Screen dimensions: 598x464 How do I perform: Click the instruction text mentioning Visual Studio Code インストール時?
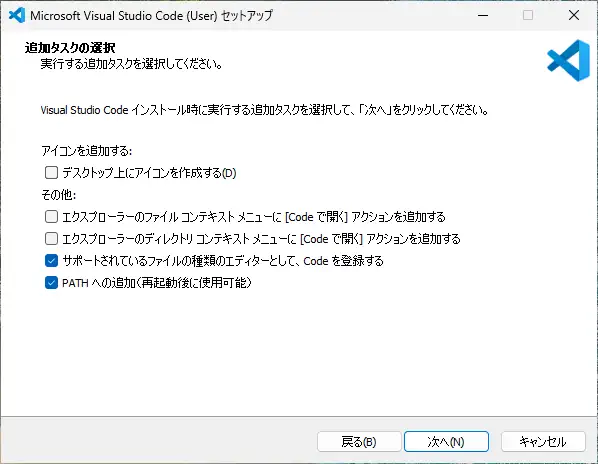[x=264, y=110]
